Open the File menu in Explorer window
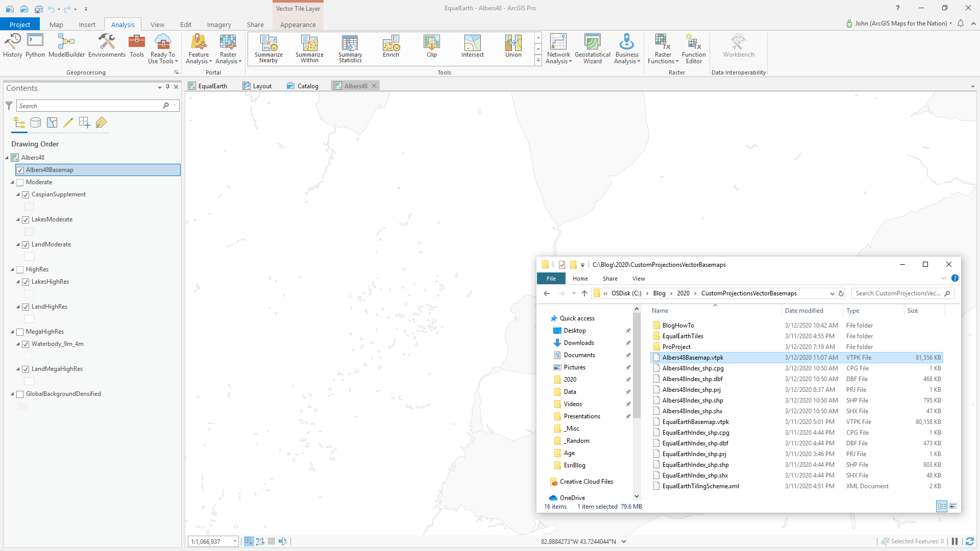Screen dimensions: 980x551 (x=551, y=279)
